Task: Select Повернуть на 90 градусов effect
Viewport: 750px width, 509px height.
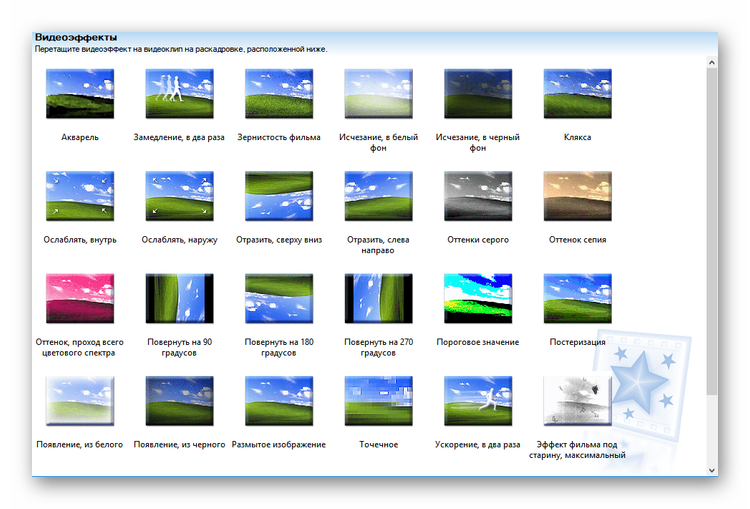Action: click(x=179, y=299)
